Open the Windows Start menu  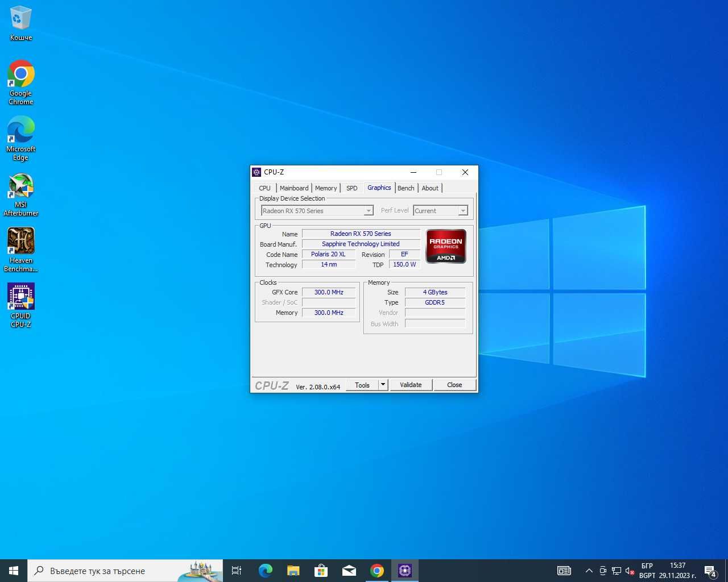(x=14, y=571)
